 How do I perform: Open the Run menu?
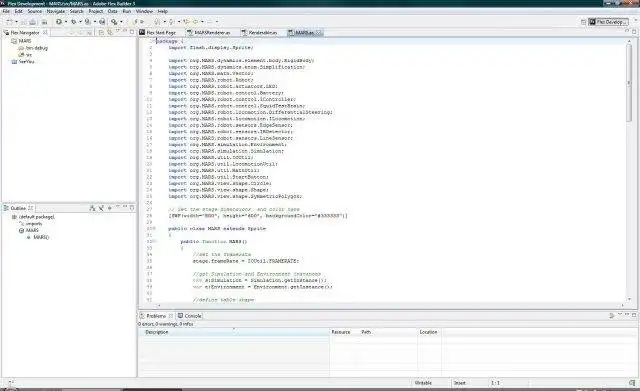tap(127, 11)
